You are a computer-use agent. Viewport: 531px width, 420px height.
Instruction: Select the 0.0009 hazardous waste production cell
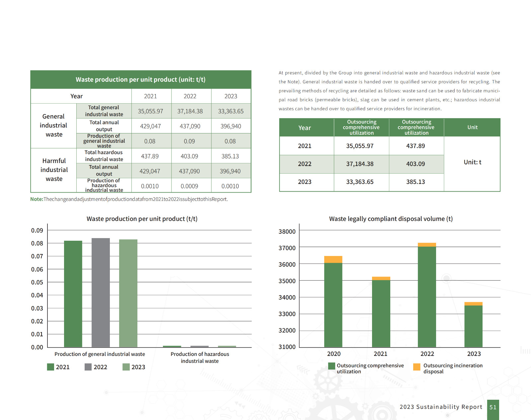point(189,186)
